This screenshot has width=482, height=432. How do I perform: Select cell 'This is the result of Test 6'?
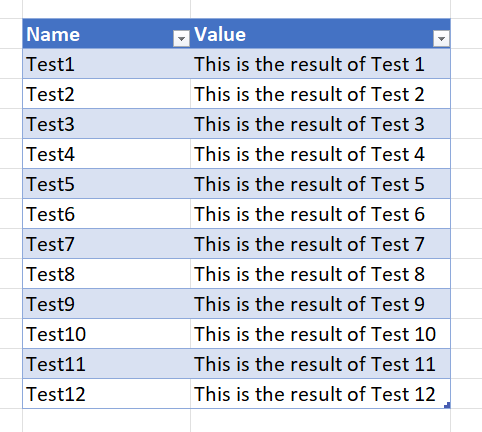point(320,214)
